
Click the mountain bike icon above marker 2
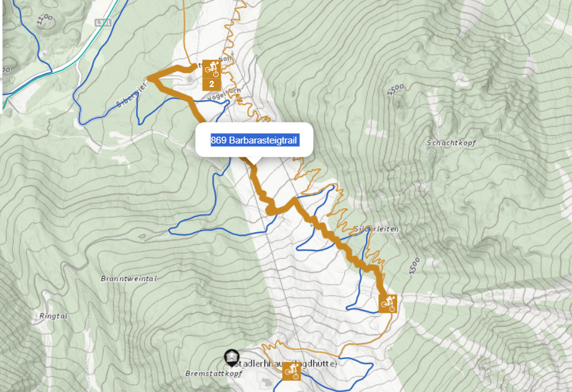coord(212,68)
